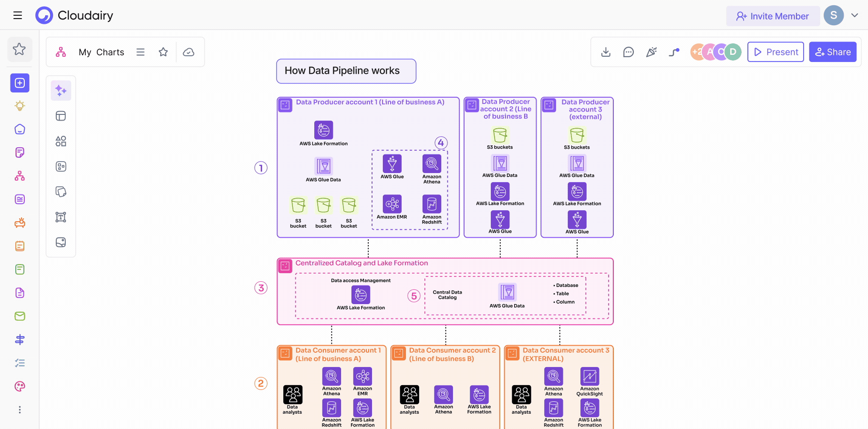
Task: Open the checklist tasks sidebar icon
Action: 20,363
